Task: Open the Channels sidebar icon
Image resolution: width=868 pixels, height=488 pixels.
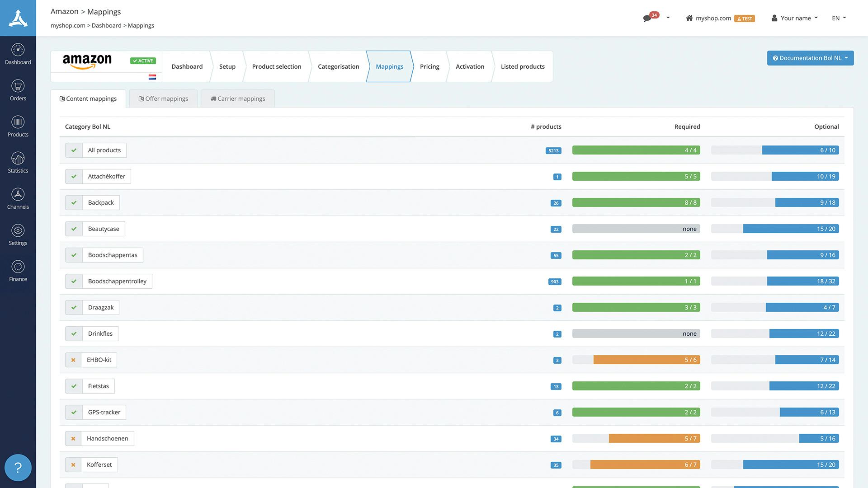Action: pyautogui.click(x=18, y=199)
